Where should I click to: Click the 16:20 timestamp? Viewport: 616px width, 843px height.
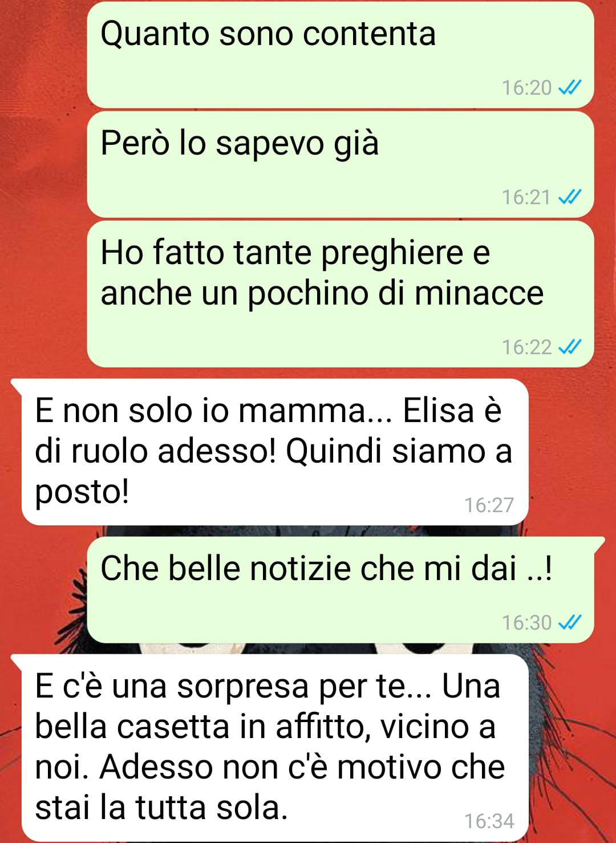[x=526, y=88]
